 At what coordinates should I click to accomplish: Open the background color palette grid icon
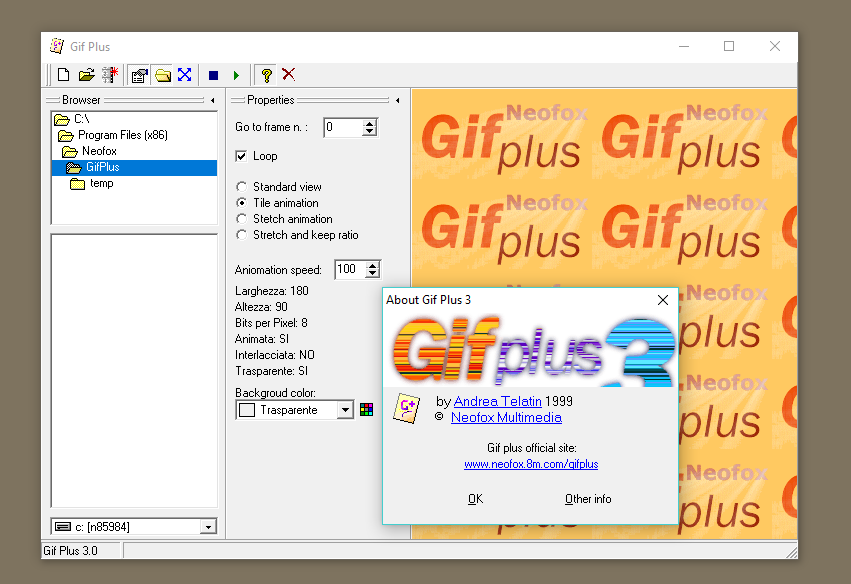[366, 410]
